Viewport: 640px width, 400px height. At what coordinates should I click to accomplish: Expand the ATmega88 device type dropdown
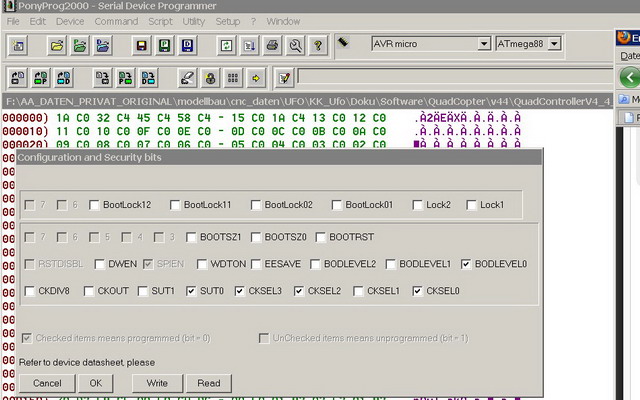(554, 44)
